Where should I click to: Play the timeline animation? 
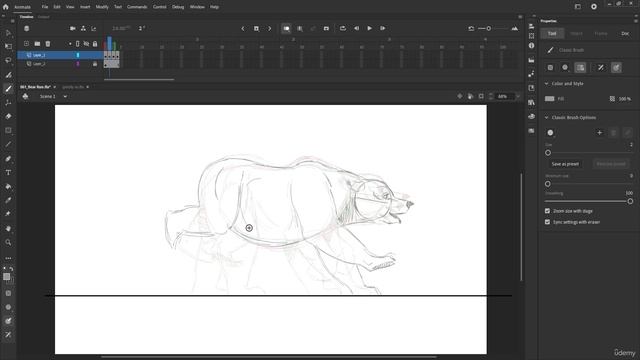pyautogui.click(x=369, y=29)
